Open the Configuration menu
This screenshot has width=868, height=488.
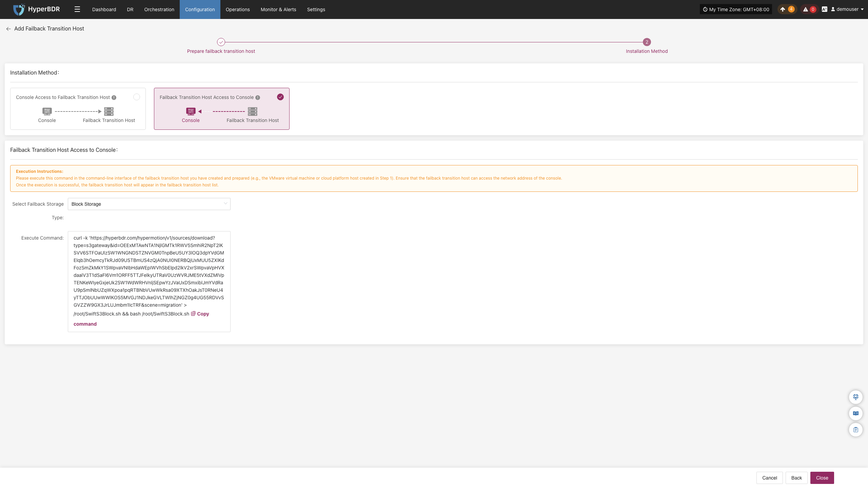(x=200, y=9)
